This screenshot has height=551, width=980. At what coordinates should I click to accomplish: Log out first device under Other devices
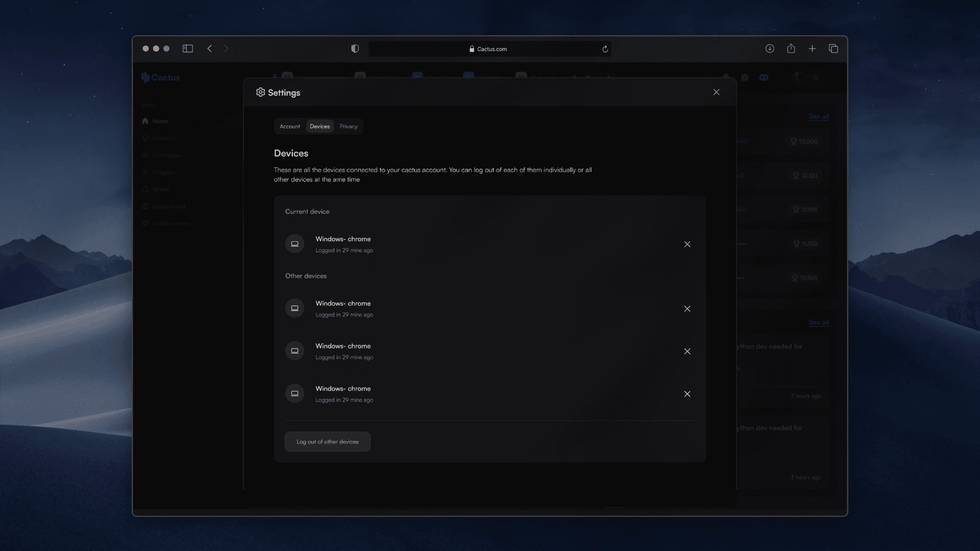(687, 309)
